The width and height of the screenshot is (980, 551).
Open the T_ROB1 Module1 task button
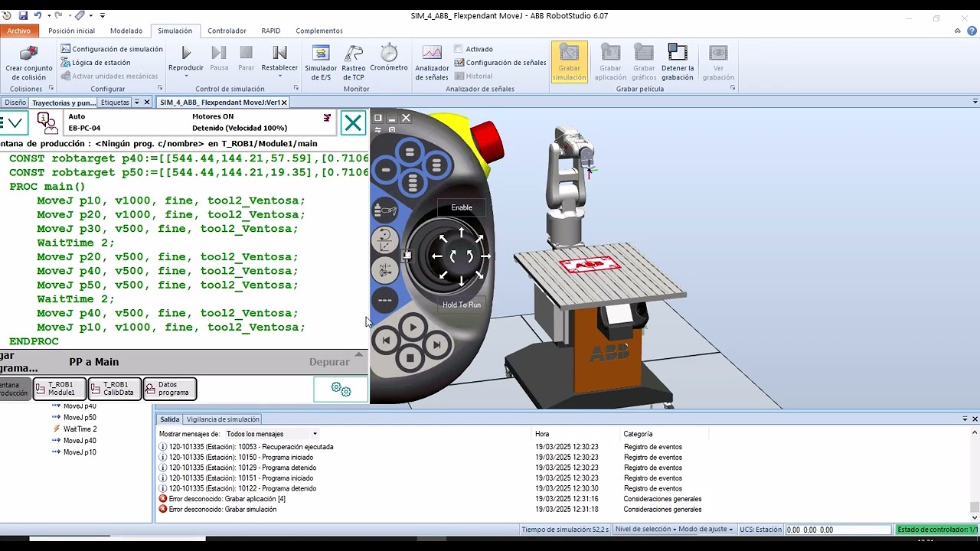pos(60,389)
